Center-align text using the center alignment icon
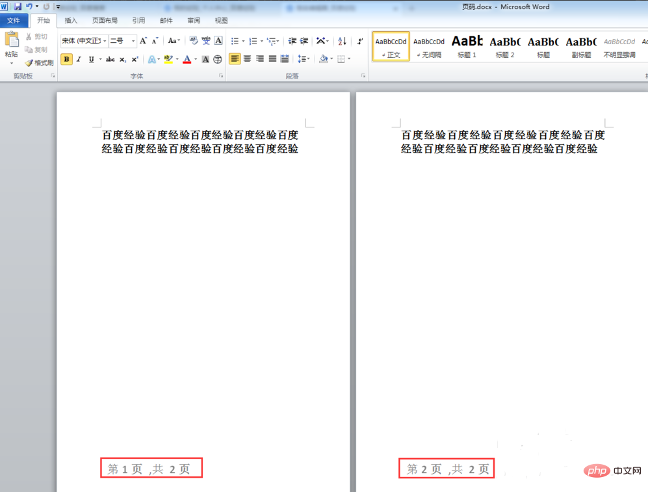648x492 pixels. (247, 59)
